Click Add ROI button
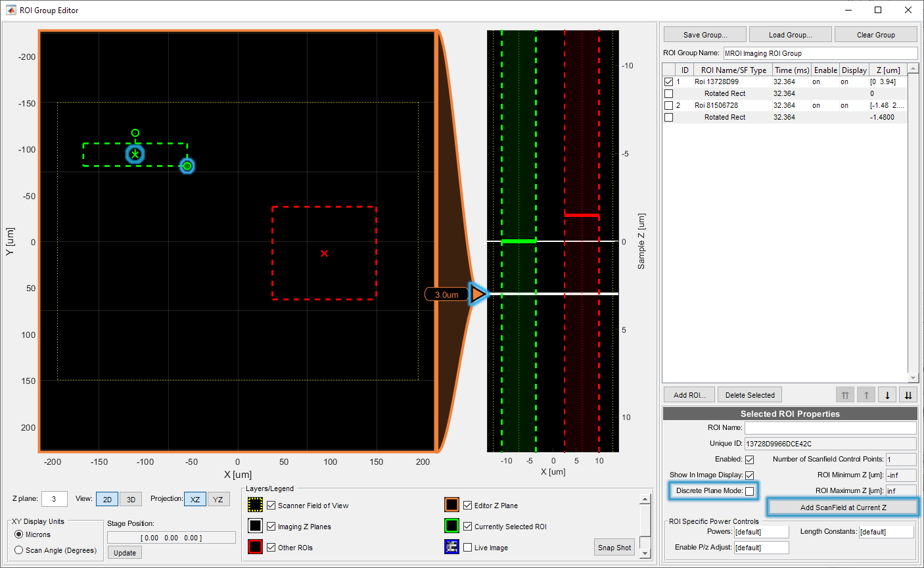The image size is (924, 568). [689, 395]
